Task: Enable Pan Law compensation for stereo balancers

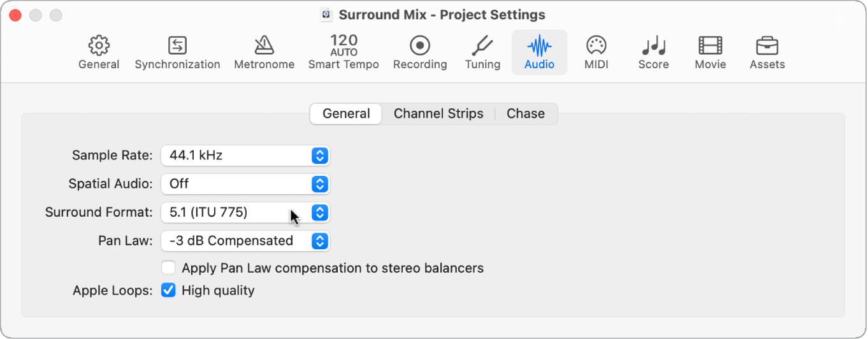Action: pos(168,268)
